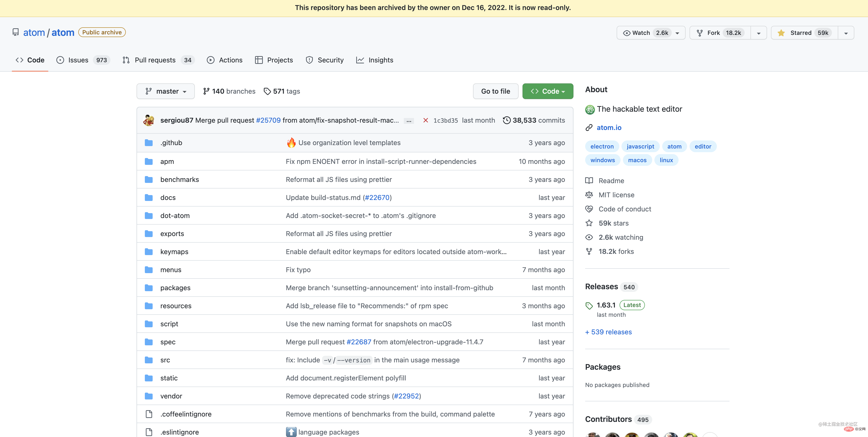Click the electron topic tag
Screen dimensions: 868x437
tap(602, 147)
